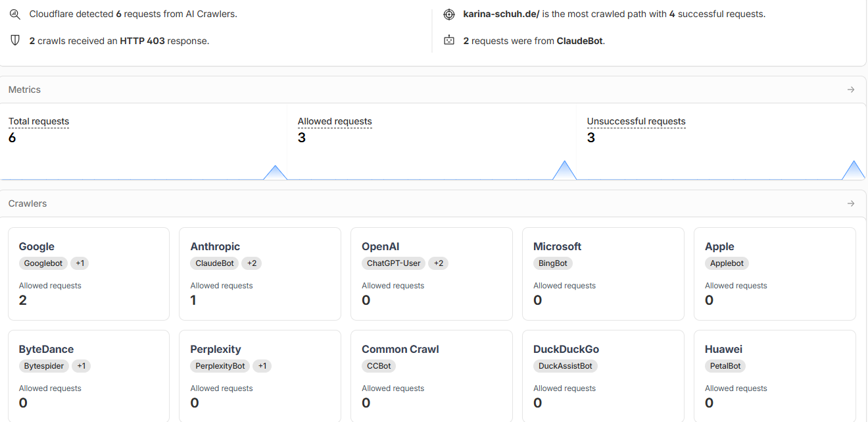Select the Microsoft crawler card title
This screenshot has width=868, height=422.
pos(558,246)
